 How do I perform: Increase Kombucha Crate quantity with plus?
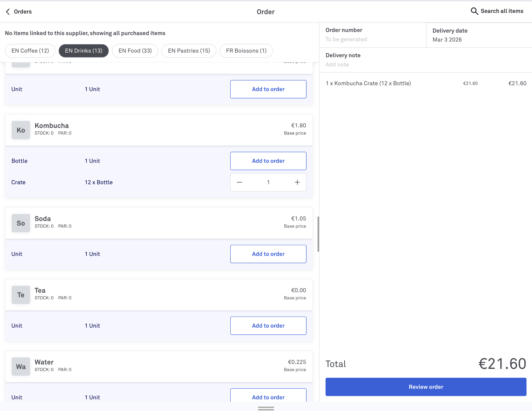click(297, 182)
